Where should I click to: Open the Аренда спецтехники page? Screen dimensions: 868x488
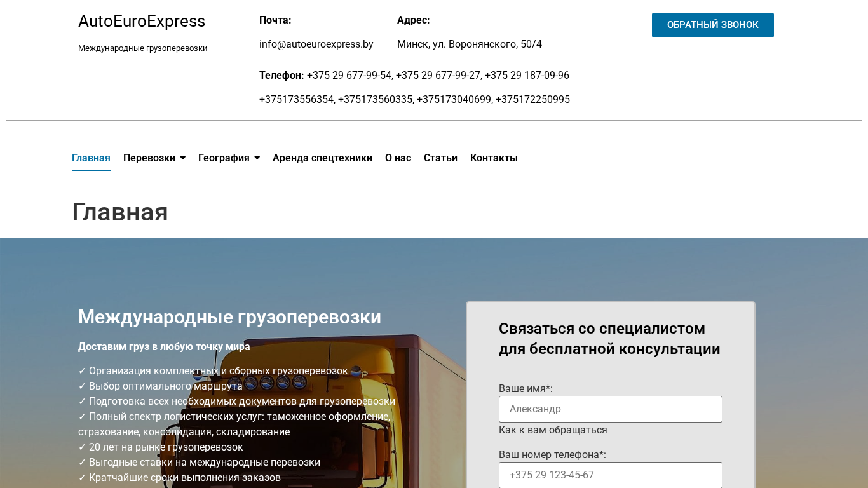[322, 158]
